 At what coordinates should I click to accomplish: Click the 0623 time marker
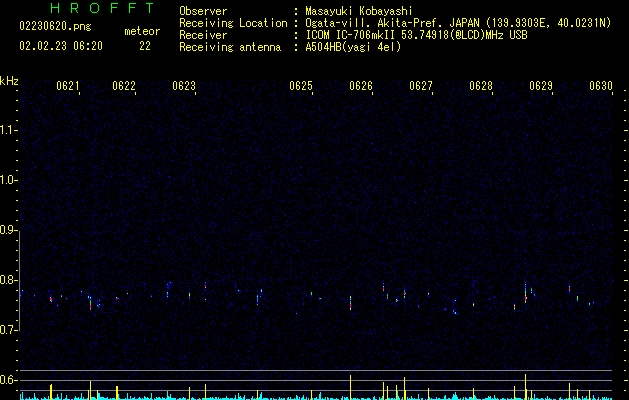click(x=184, y=86)
